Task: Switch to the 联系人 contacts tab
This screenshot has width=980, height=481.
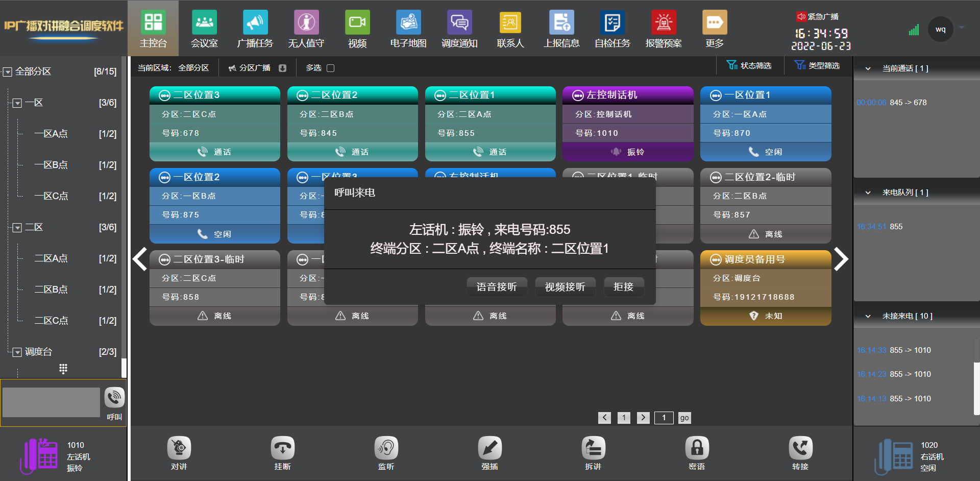Action: (510, 29)
